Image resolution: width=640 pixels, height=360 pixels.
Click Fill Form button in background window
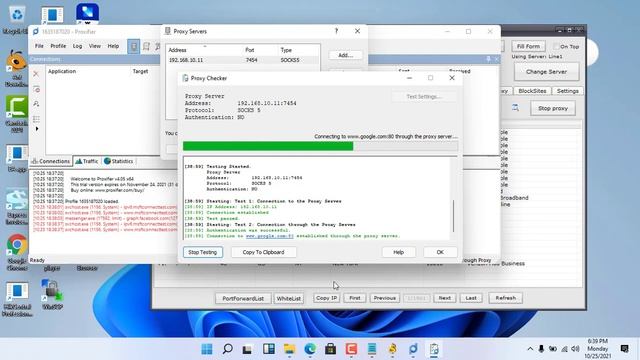tap(528, 47)
